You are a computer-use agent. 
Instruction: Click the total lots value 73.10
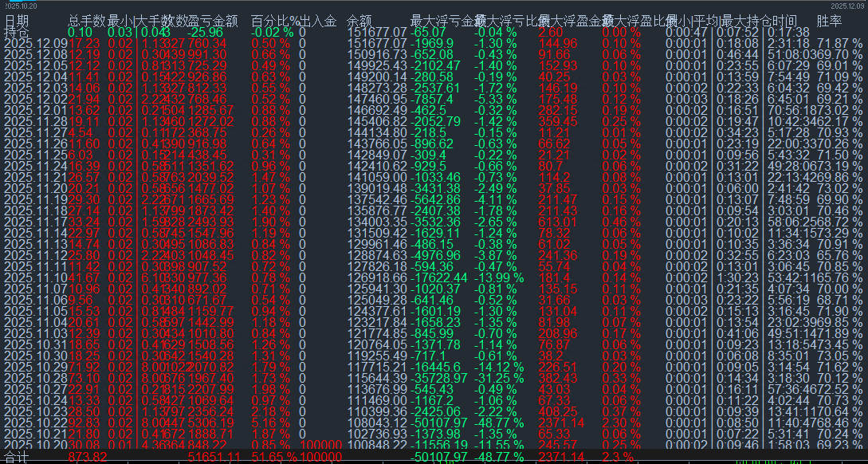(x=84, y=377)
